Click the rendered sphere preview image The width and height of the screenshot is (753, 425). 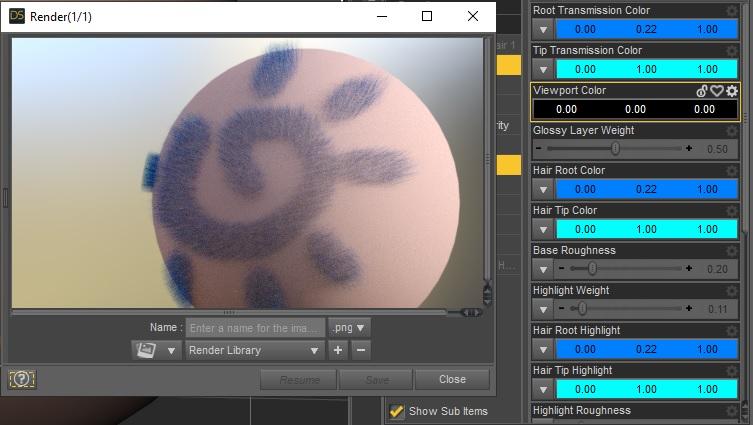pyautogui.click(x=247, y=173)
